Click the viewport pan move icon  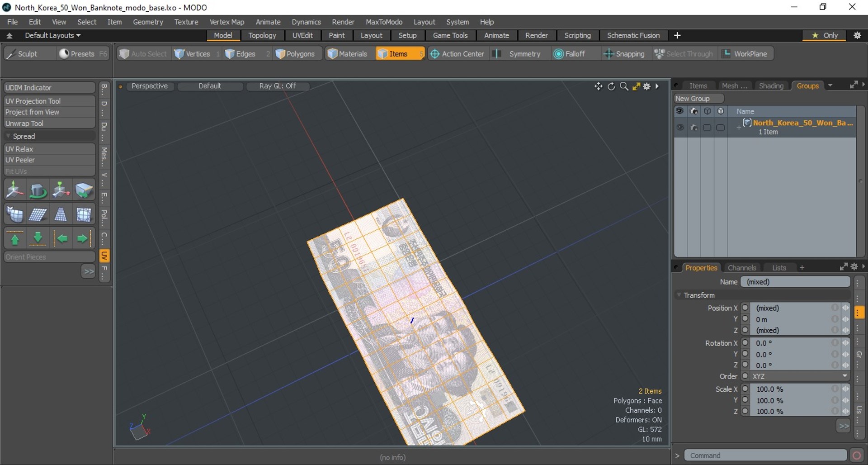click(599, 86)
